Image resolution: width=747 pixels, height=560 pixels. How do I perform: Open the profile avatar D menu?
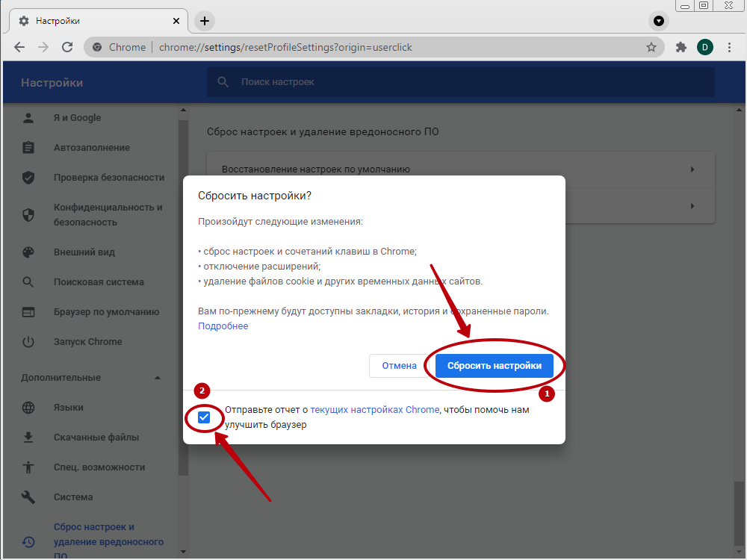tap(704, 47)
